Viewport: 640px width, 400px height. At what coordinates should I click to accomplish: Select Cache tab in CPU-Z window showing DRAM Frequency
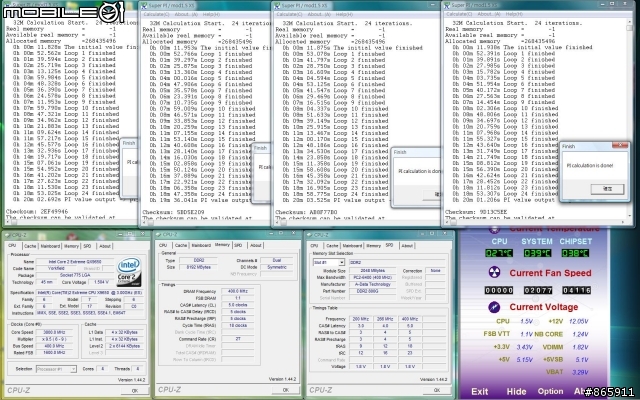(181, 245)
